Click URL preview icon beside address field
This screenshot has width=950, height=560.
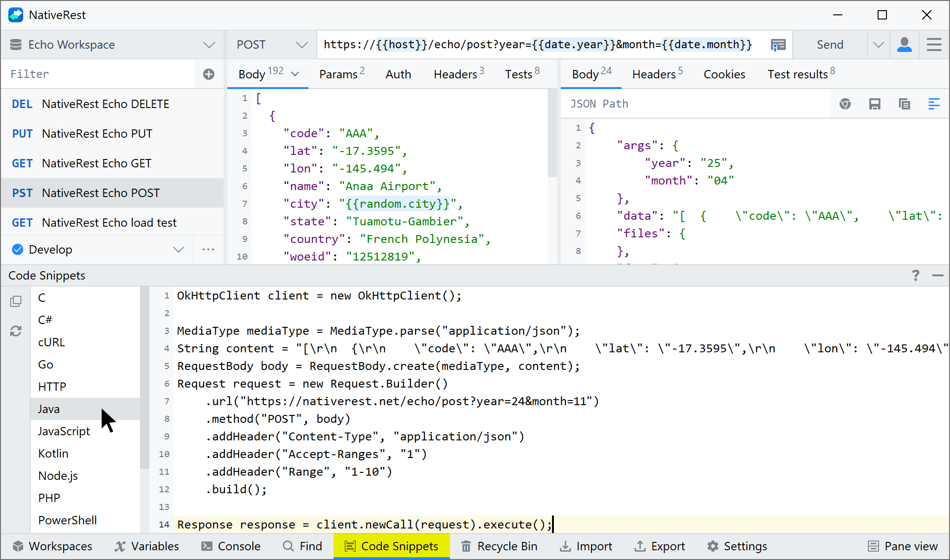coord(778,45)
